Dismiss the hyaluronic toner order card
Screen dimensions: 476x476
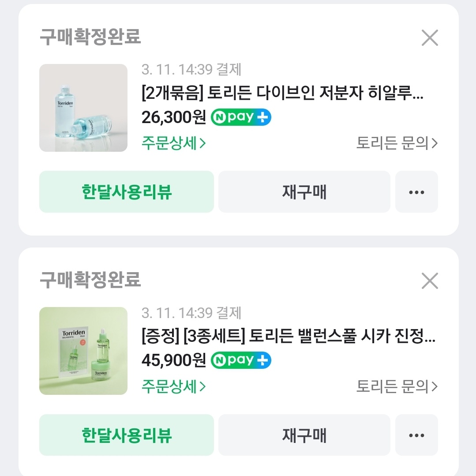pos(429,38)
